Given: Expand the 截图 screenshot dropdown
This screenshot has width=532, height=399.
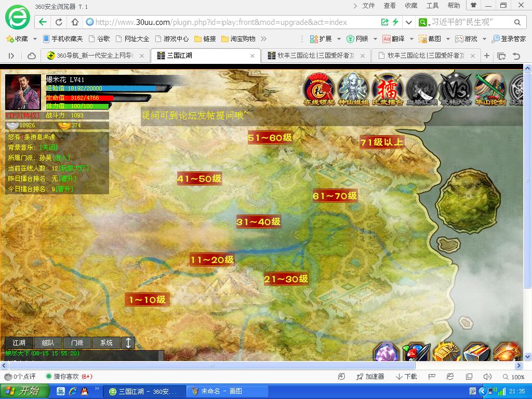Looking at the screenshot, I should (x=448, y=39).
